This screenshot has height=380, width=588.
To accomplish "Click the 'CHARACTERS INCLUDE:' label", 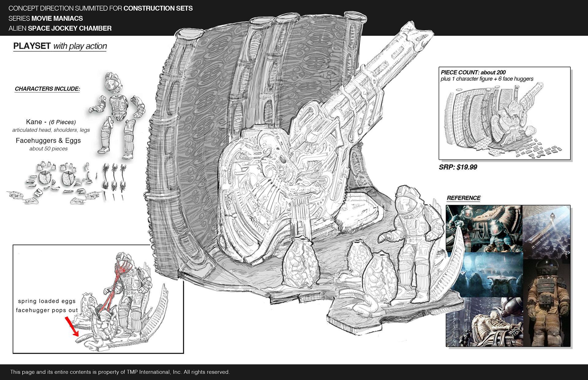I will (47, 89).
